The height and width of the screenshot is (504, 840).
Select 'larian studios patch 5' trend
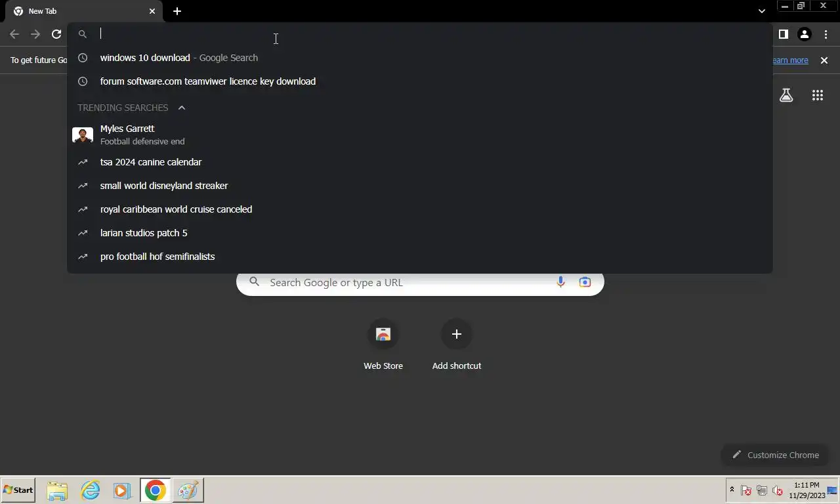point(420,233)
